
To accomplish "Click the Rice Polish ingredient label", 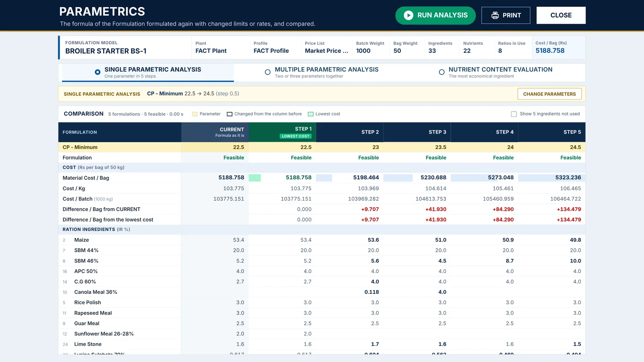I will coord(88,302).
